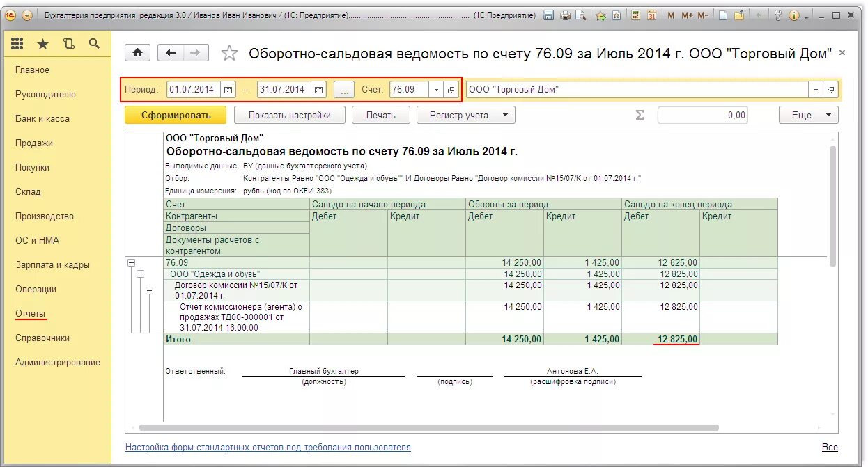This screenshot has width=868, height=467.
Task: Click the end date field 31.07.2014
Action: 284,90
